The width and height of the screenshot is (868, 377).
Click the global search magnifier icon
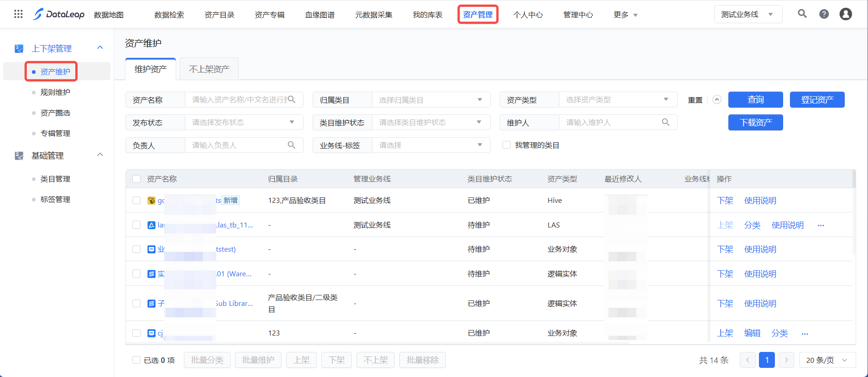point(802,14)
